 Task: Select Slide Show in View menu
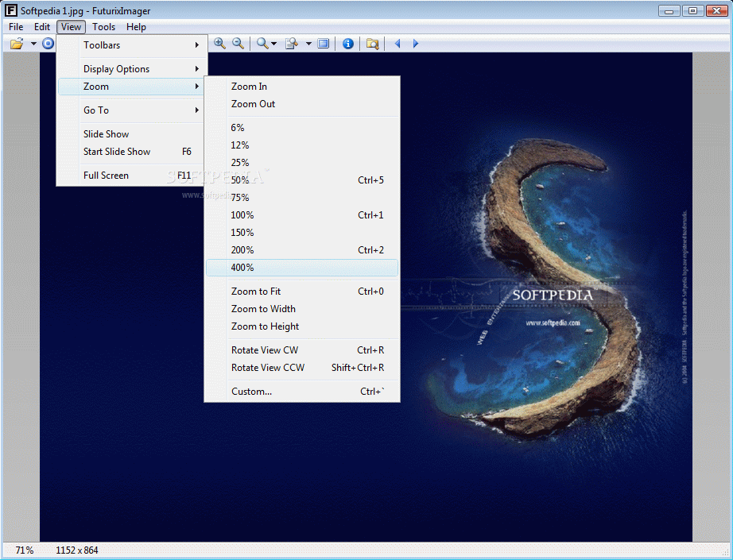[x=131, y=134]
